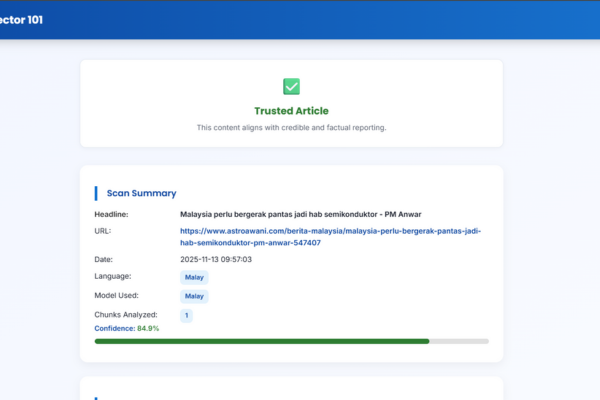This screenshot has width=600, height=400.
Task: Click the Chunks Analyzed count badge '1'
Action: [186, 315]
